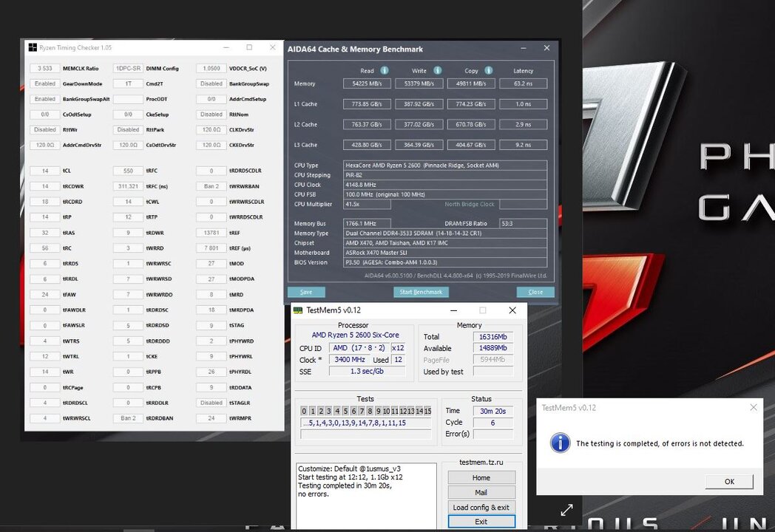775x532 pixels.
Task: Click the TestMem5 title bar app icon
Action: (298, 310)
